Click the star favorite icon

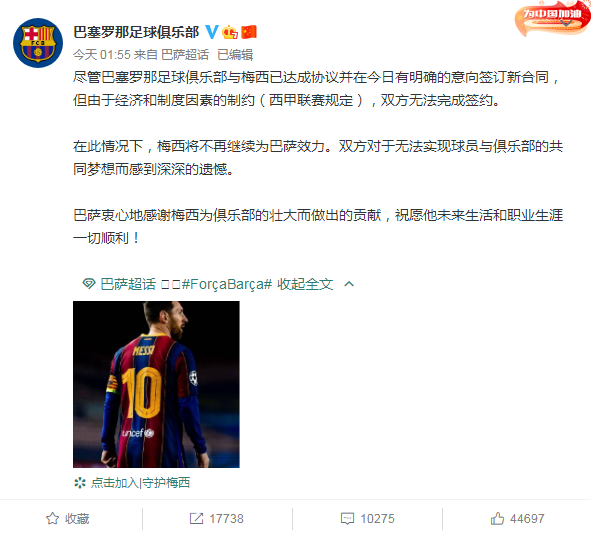tap(52, 518)
